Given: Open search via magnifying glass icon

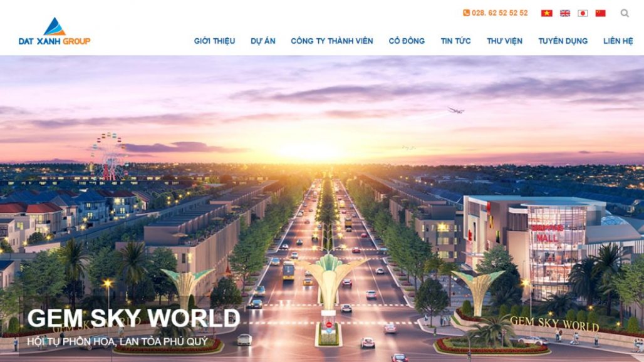Looking at the screenshot, I should tap(625, 13).
